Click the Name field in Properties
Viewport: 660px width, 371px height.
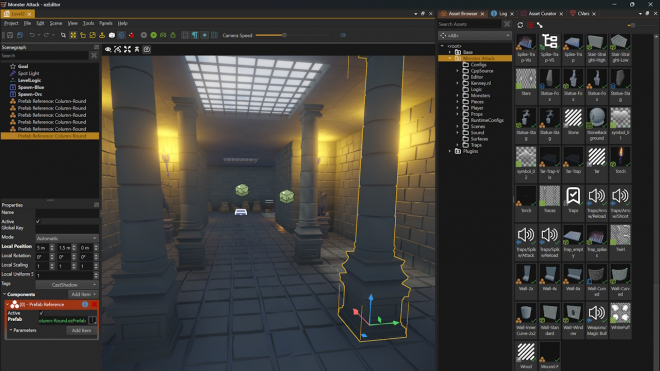tap(67, 213)
